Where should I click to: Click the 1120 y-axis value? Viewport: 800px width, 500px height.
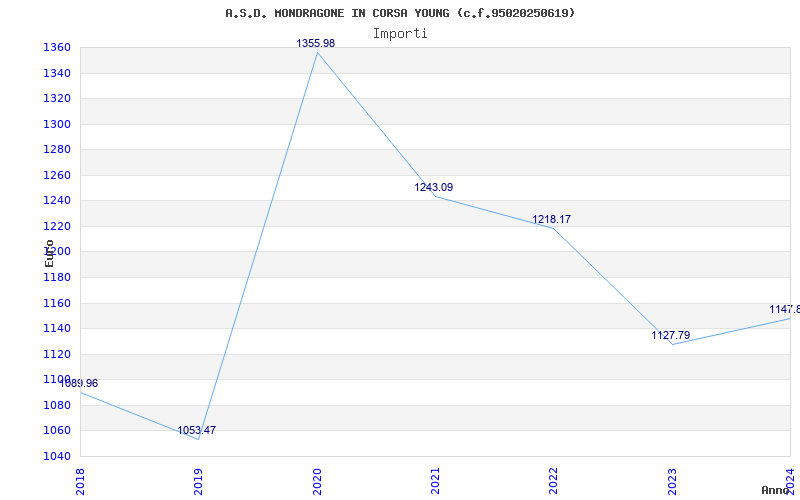point(57,354)
